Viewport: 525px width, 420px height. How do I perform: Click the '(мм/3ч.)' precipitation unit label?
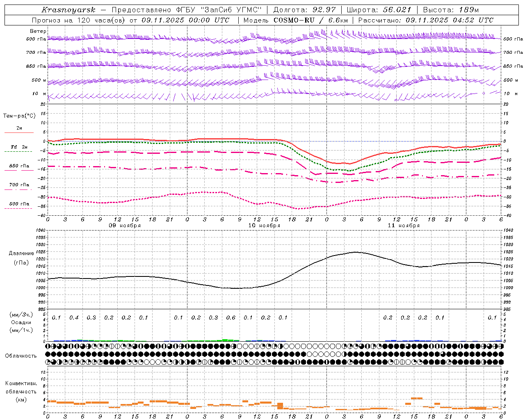[21, 315]
